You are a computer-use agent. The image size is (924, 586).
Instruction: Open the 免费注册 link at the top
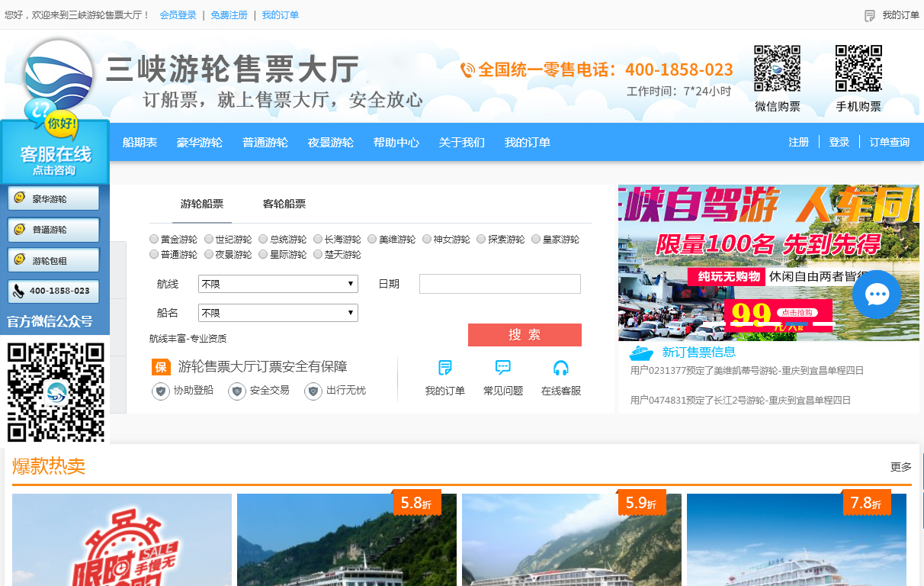230,14
